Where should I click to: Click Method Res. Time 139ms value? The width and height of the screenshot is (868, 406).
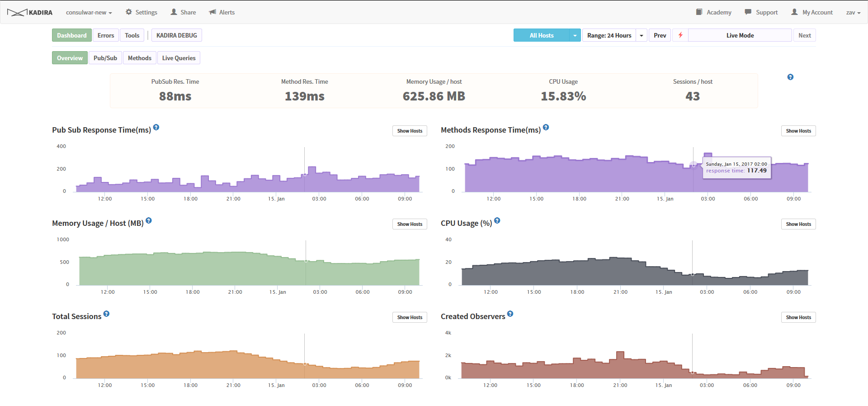tap(305, 96)
